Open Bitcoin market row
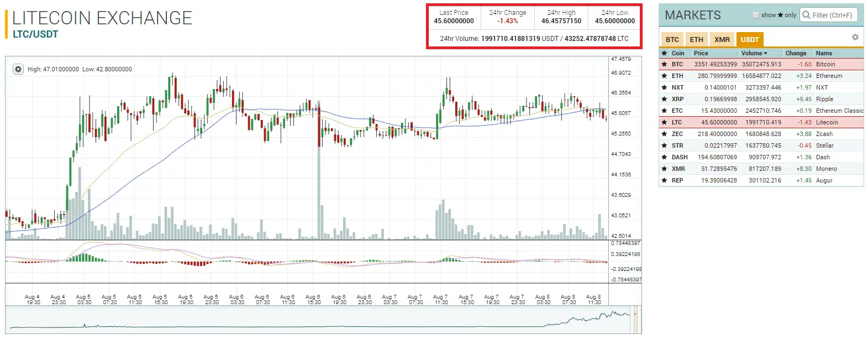Viewport: 868px width, 339px height. tap(761, 64)
